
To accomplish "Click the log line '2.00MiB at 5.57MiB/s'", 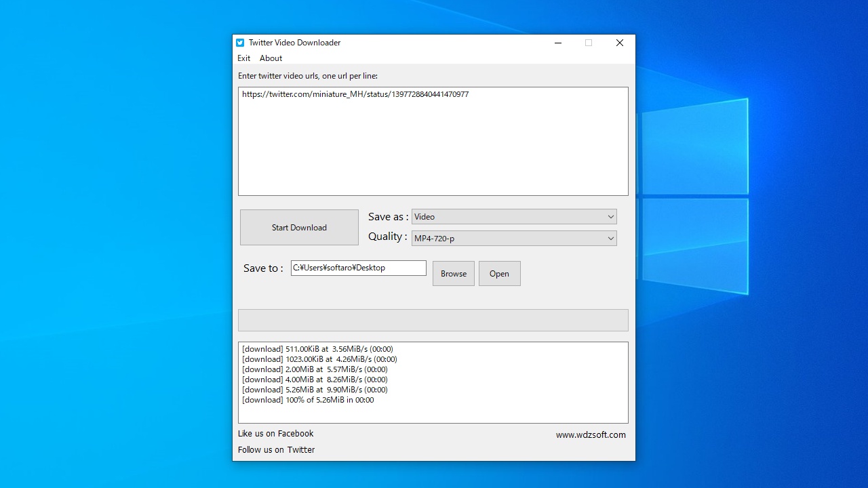I will coord(315,369).
